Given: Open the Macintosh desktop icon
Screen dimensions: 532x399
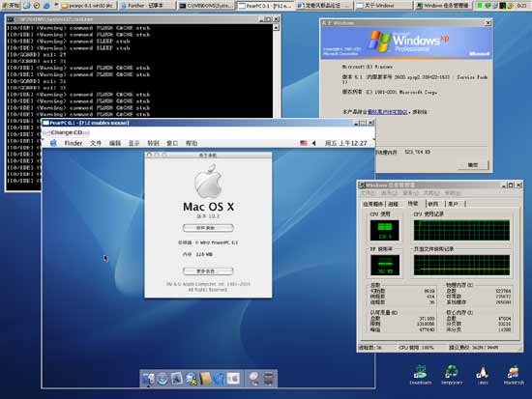Looking at the screenshot, I should pos(514,375).
